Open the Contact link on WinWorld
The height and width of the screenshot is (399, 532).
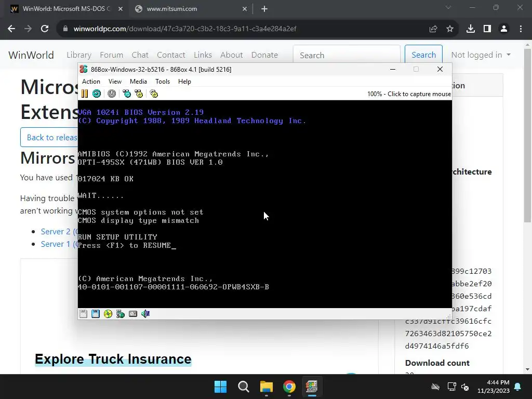(170, 55)
